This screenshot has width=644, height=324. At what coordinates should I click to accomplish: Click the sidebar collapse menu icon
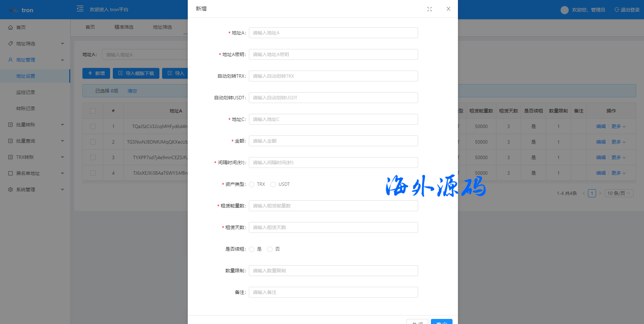(80, 9)
